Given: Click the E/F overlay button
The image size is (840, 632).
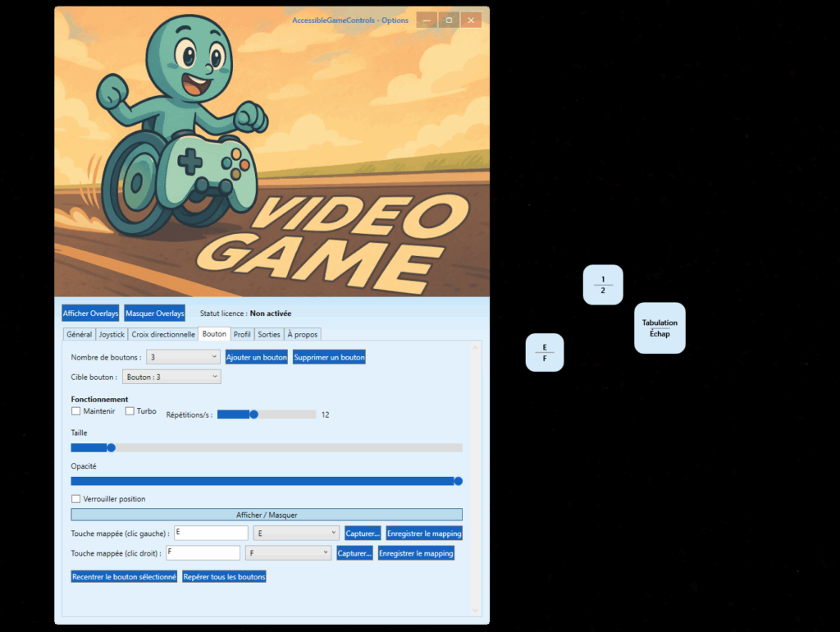Looking at the screenshot, I should click(x=544, y=352).
